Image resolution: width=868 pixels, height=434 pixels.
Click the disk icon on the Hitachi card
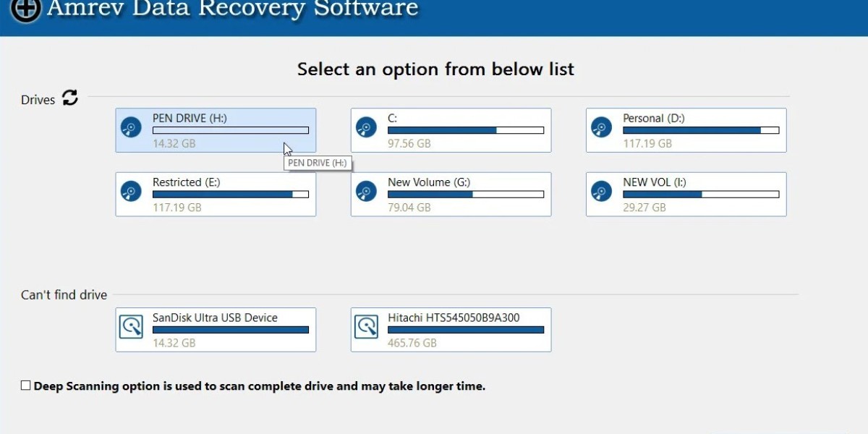(x=366, y=325)
